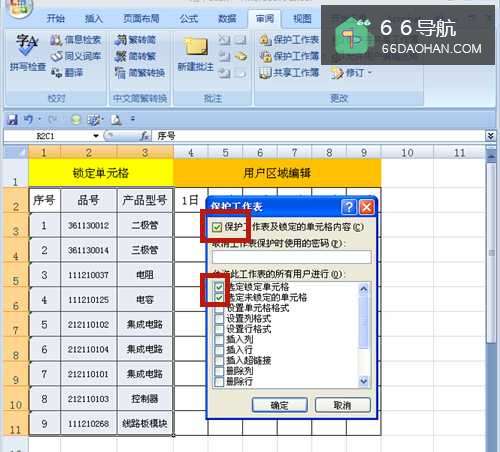Image resolution: width=500 pixels, height=452 pixels.
Task: Click the Share Workbook icon
Action: point(265,73)
